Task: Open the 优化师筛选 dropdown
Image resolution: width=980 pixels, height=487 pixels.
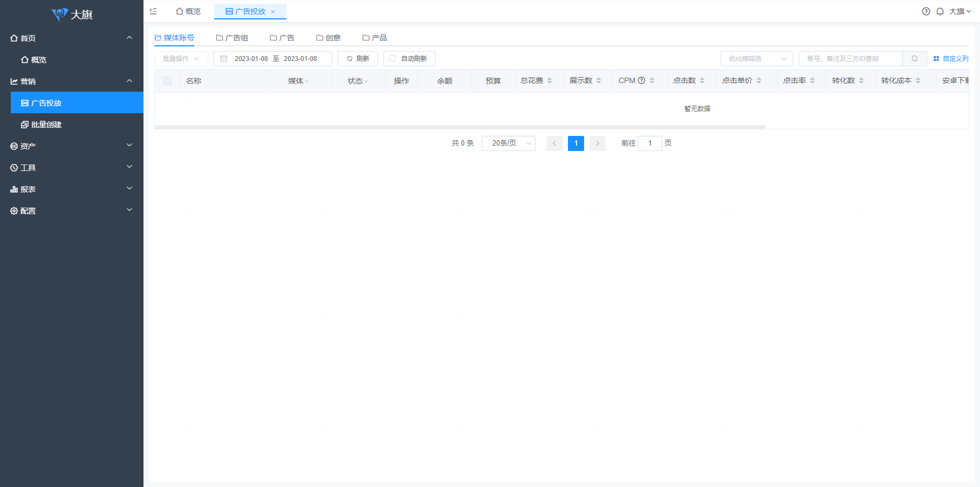Action: tap(756, 59)
